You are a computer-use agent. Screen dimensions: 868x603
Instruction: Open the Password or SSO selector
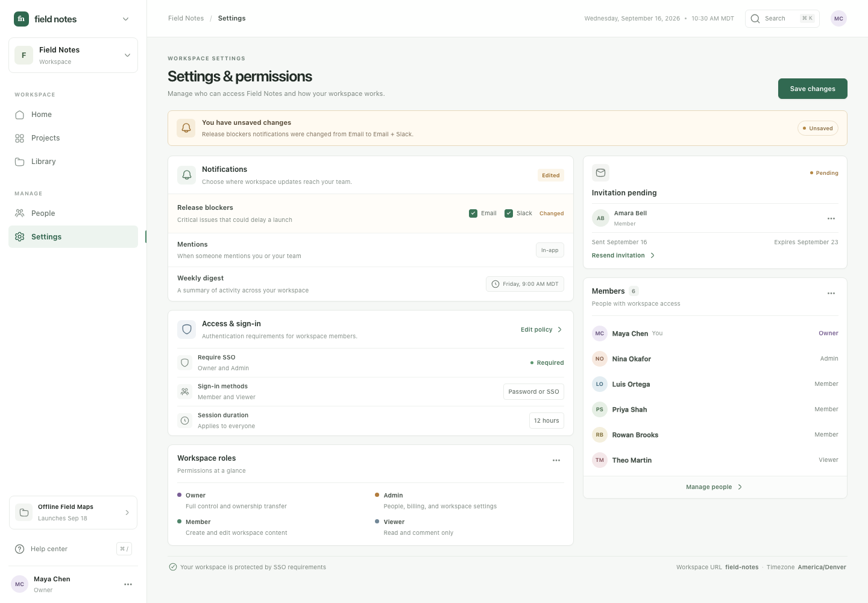coord(533,392)
